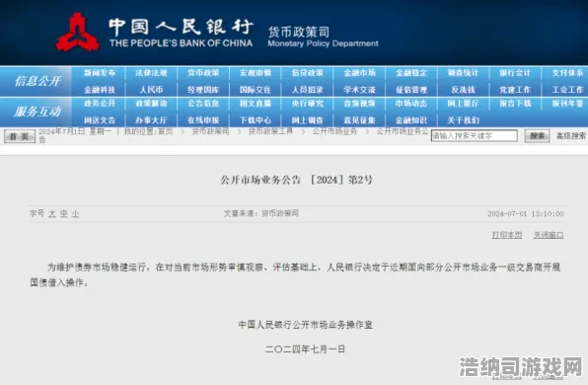Click the 关闭窗口 close window link

[x=549, y=235]
